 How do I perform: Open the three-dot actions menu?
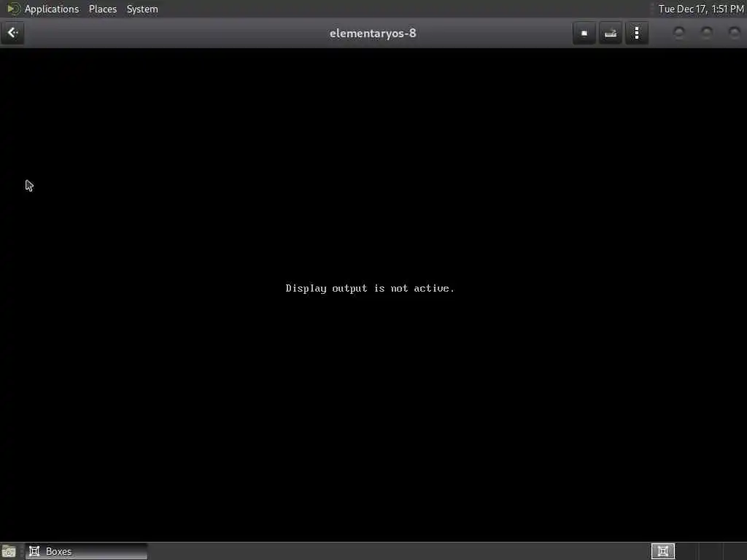tap(637, 33)
